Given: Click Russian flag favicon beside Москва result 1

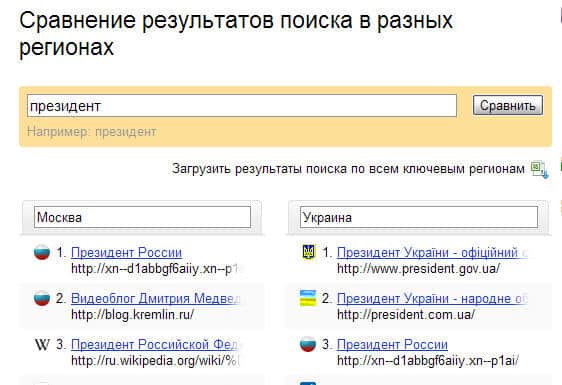Looking at the screenshot, I should click(42, 252).
